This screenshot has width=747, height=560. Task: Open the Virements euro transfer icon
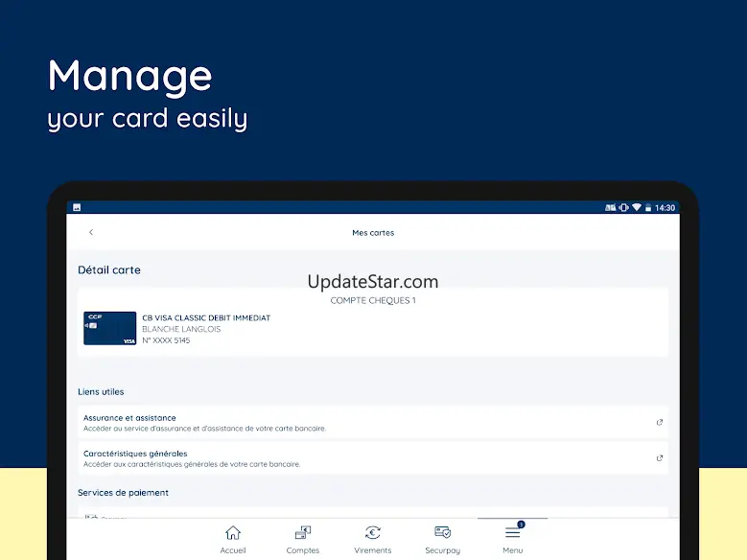click(x=373, y=532)
